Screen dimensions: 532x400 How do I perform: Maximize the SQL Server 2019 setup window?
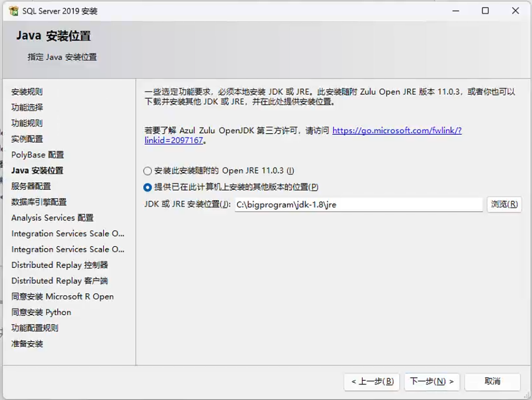coord(485,11)
